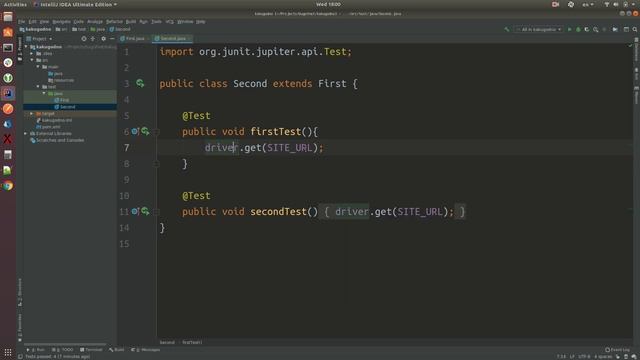Open the Navigate menu
Image resolution: width=640 pixels, height=360 pixels.
click(x=61, y=22)
